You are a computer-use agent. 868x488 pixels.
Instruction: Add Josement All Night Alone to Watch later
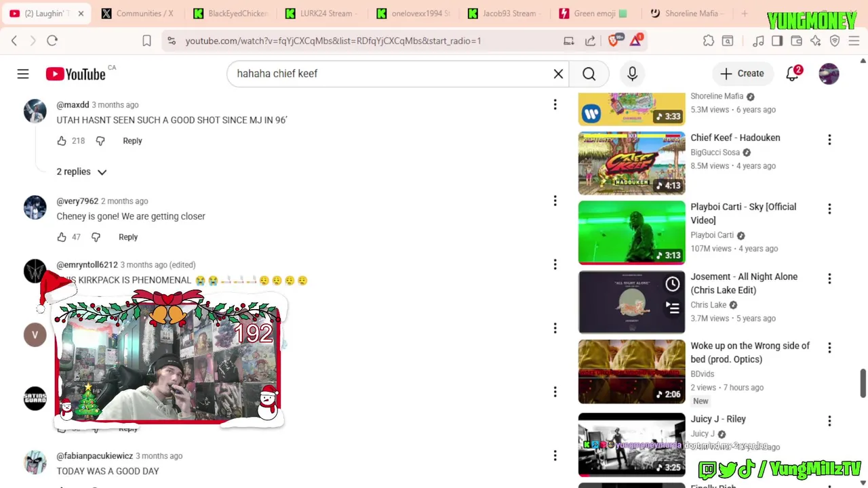pos(672,284)
